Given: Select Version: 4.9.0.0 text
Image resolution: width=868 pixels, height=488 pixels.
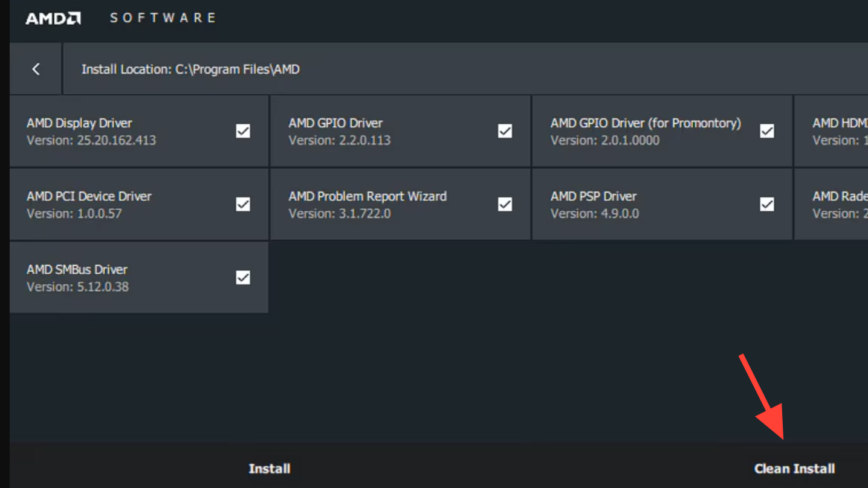Looking at the screenshot, I should click(x=595, y=213).
